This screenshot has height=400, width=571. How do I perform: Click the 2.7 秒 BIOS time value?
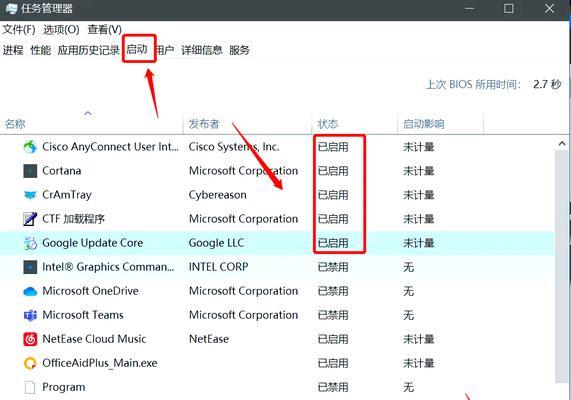click(547, 85)
